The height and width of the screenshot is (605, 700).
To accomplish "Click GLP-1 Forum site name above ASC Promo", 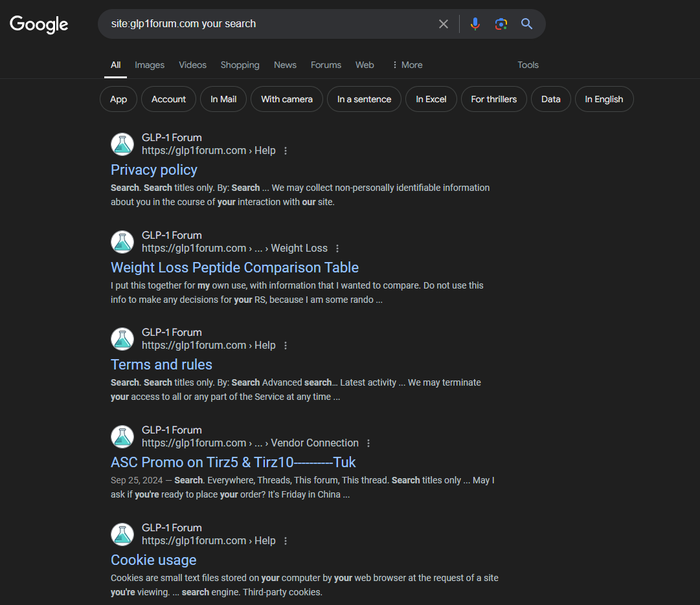I will click(172, 430).
